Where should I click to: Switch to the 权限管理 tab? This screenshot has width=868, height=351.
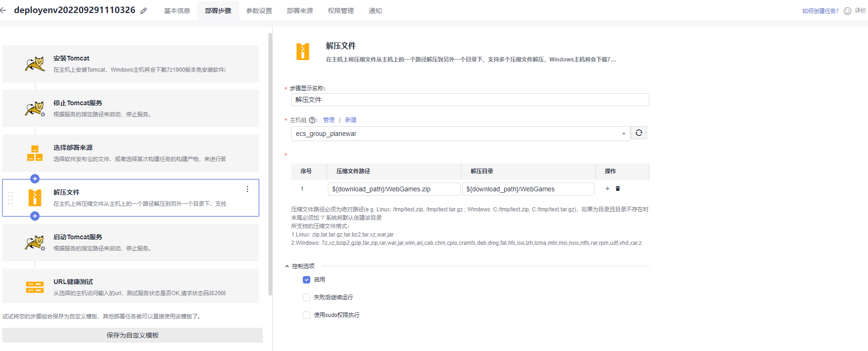[341, 11]
